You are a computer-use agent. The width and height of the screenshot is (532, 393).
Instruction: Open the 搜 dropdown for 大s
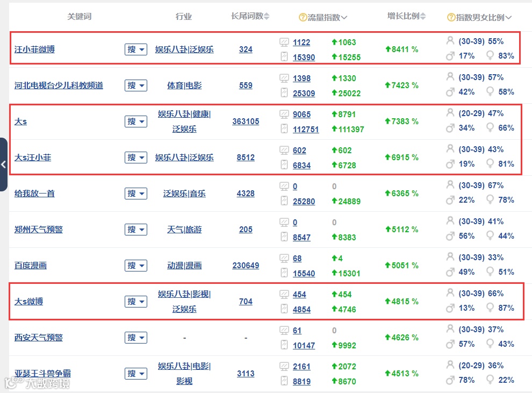136,122
